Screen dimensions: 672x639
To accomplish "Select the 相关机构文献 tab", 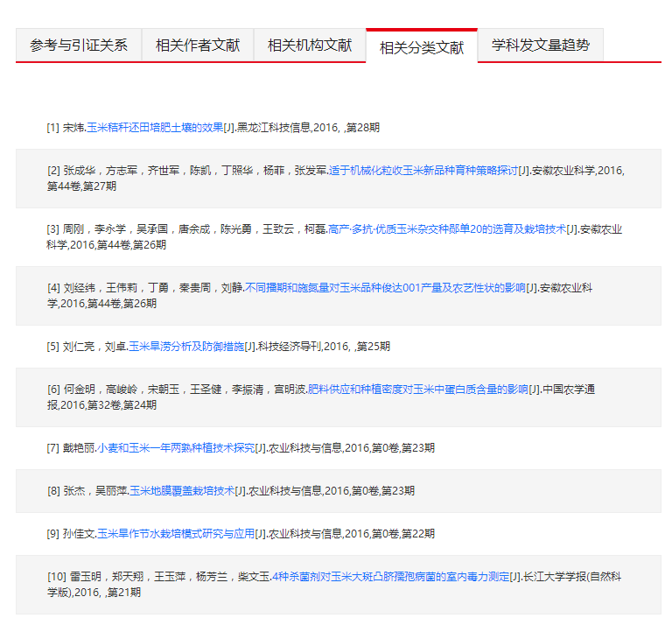I will point(310,46).
